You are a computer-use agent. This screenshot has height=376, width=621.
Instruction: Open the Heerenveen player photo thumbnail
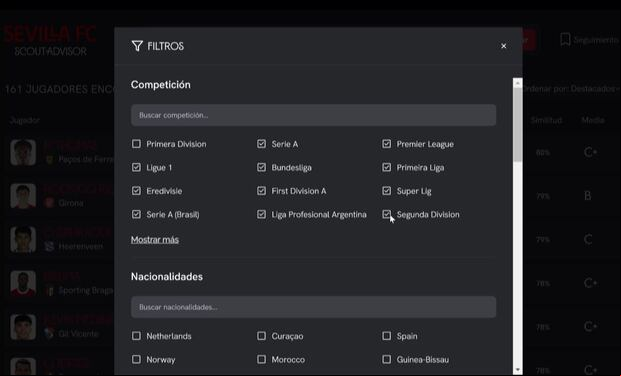coord(23,239)
